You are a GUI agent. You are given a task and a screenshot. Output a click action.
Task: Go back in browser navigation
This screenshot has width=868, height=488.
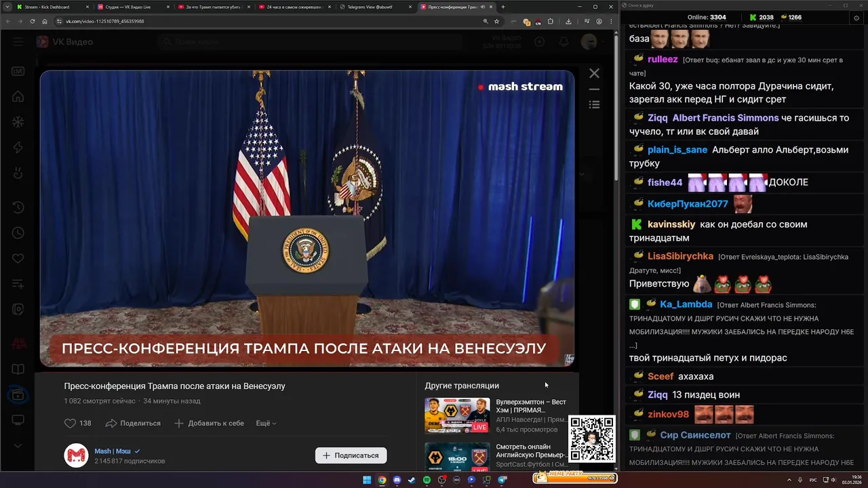(7, 21)
